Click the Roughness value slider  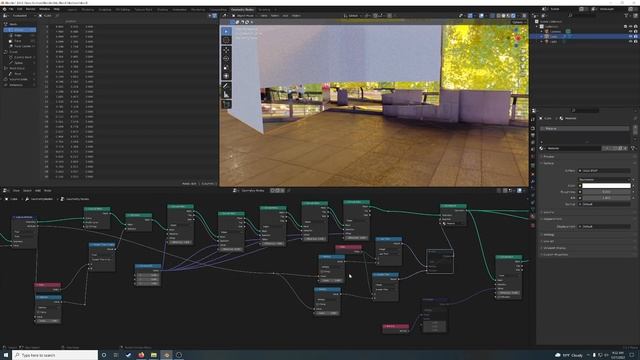click(606, 192)
